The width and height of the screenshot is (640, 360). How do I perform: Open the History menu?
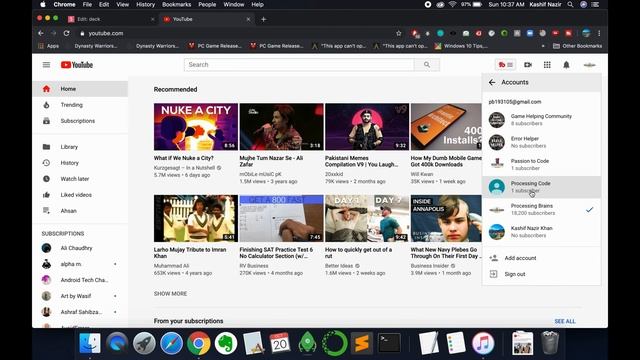[145, 4]
